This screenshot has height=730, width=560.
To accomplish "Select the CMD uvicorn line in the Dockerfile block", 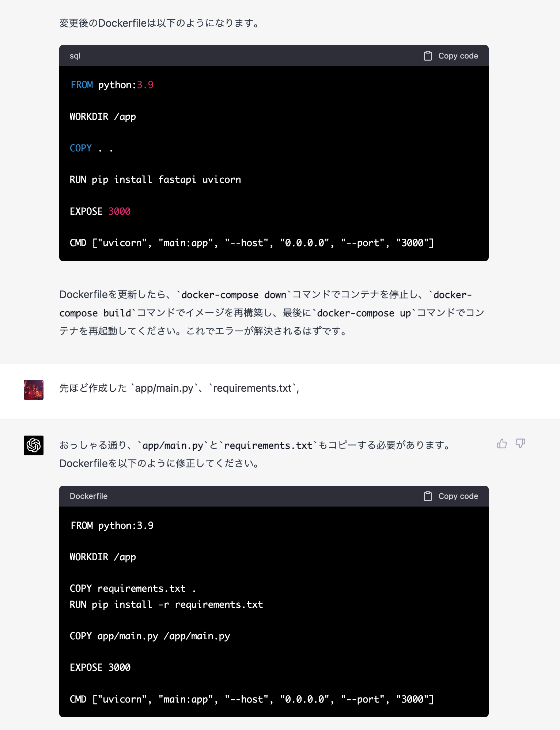I will pos(251,699).
